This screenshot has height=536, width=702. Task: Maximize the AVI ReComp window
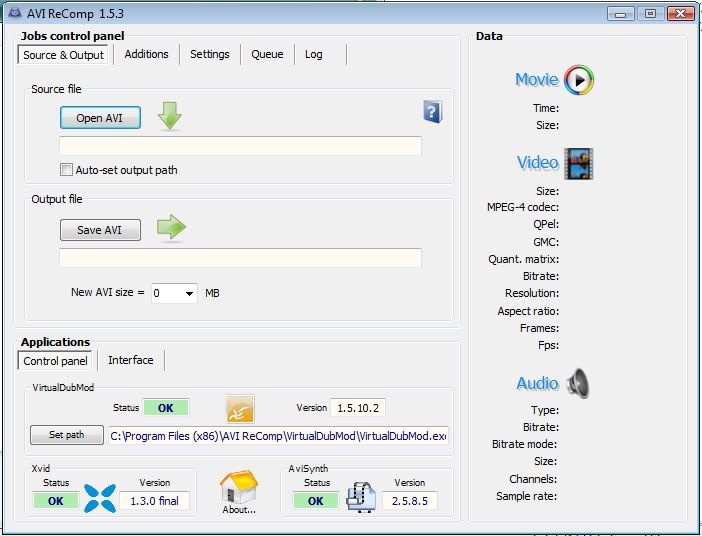click(651, 13)
